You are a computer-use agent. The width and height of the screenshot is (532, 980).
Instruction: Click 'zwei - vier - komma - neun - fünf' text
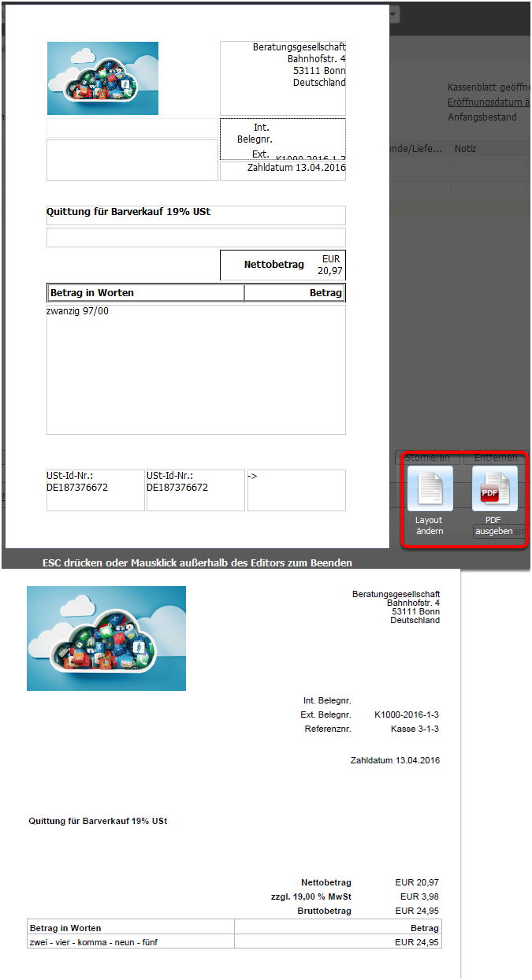point(94,942)
